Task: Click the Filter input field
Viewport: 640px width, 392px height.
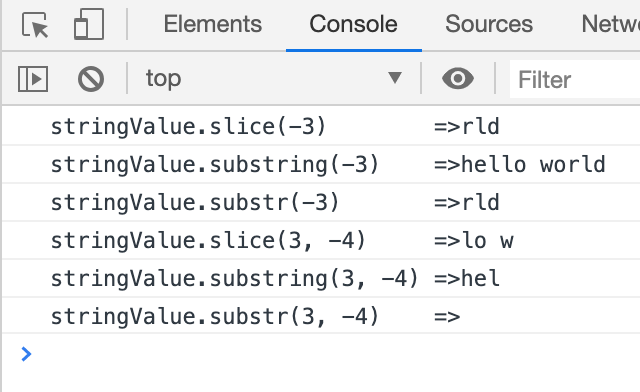Action: 575,79
